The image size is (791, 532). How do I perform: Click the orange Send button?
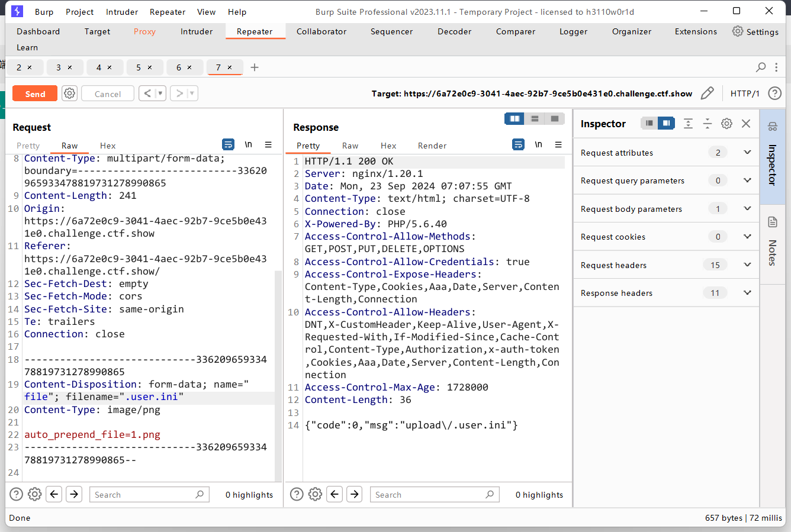pos(35,93)
